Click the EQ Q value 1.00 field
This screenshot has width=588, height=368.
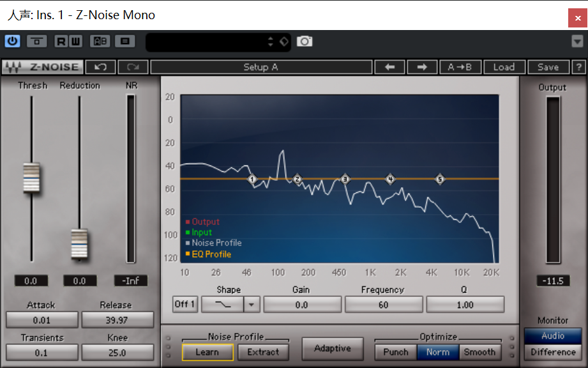point(465,304)
